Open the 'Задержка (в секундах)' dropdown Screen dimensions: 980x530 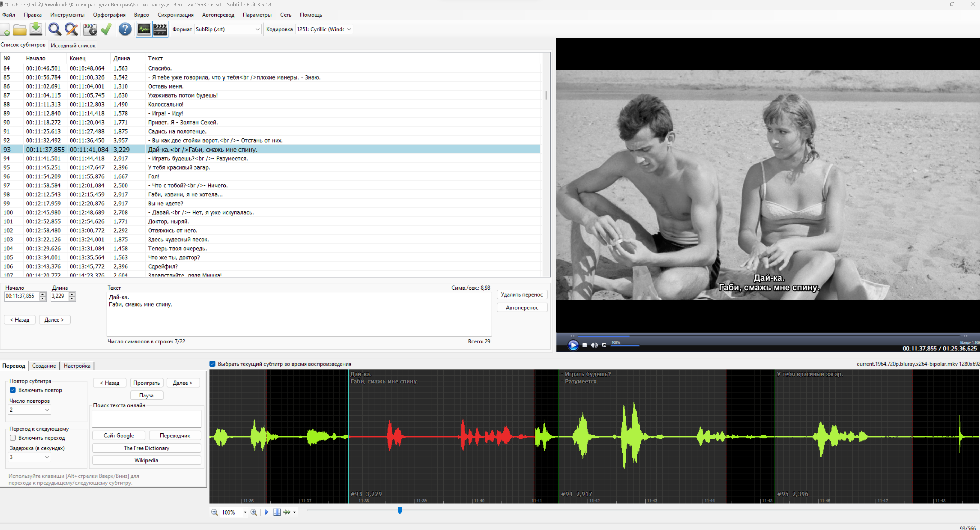coord(29,457)
